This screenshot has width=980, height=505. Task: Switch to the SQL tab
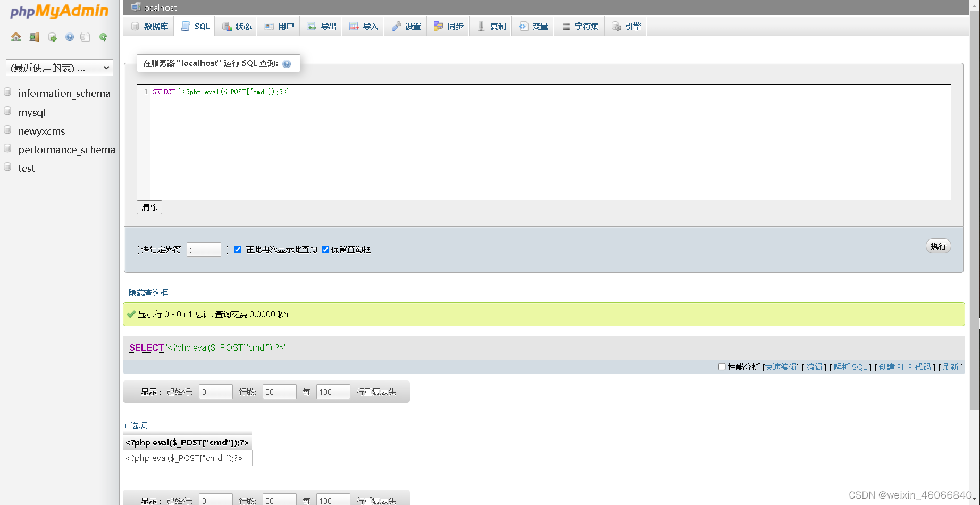195,26
